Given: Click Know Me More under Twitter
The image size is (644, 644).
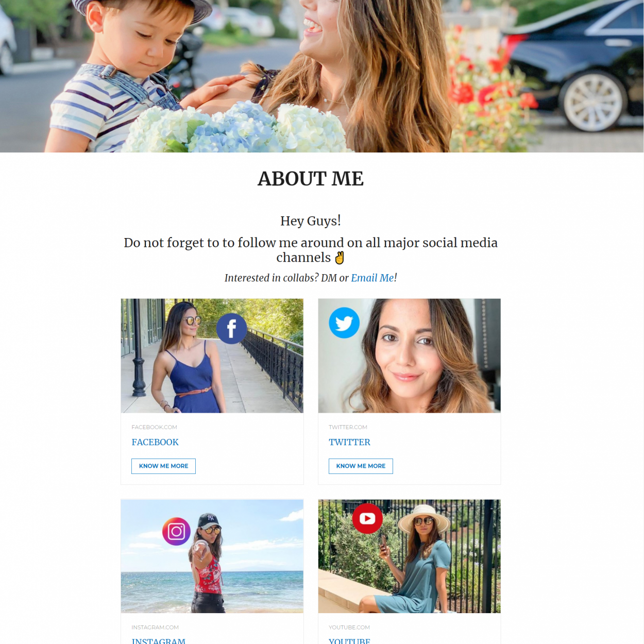Looking at the screenshot, I should point(361,466).
